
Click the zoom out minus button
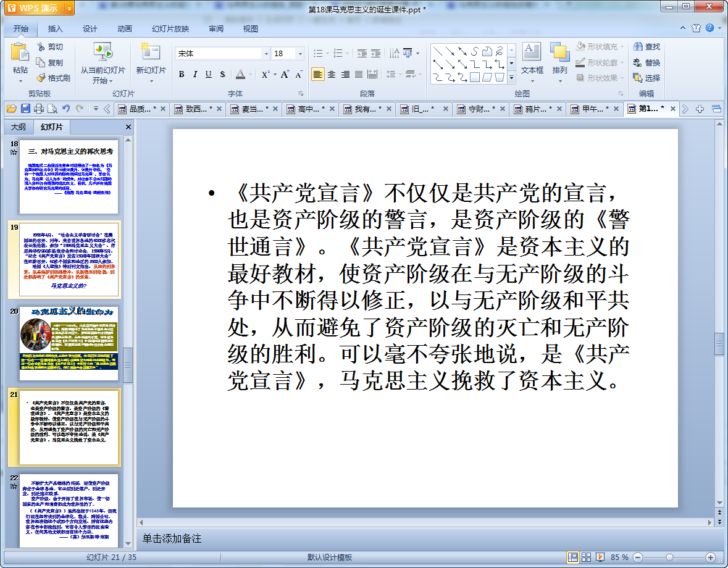pos(638,557)
